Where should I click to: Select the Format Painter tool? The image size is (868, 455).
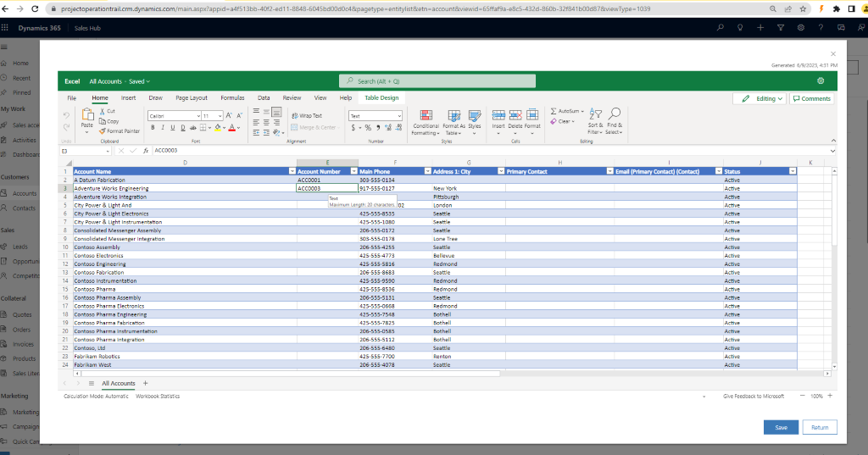tap(120, 131)
